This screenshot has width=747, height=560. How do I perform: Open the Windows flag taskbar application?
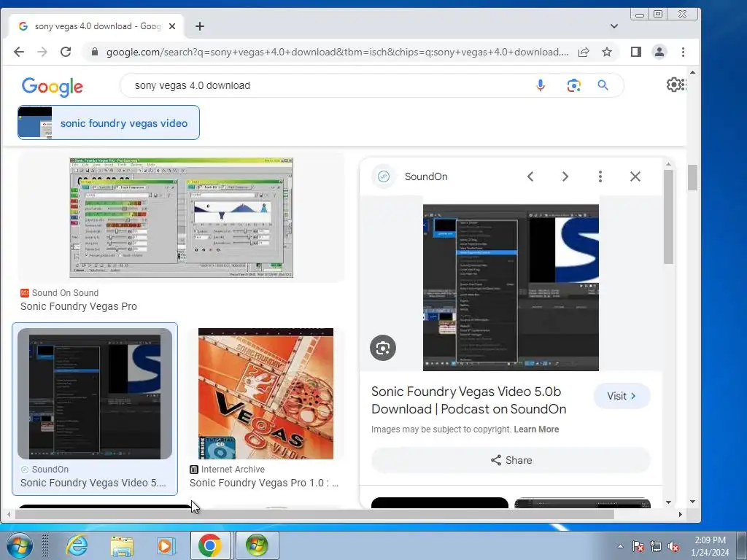tap(258, 545)
